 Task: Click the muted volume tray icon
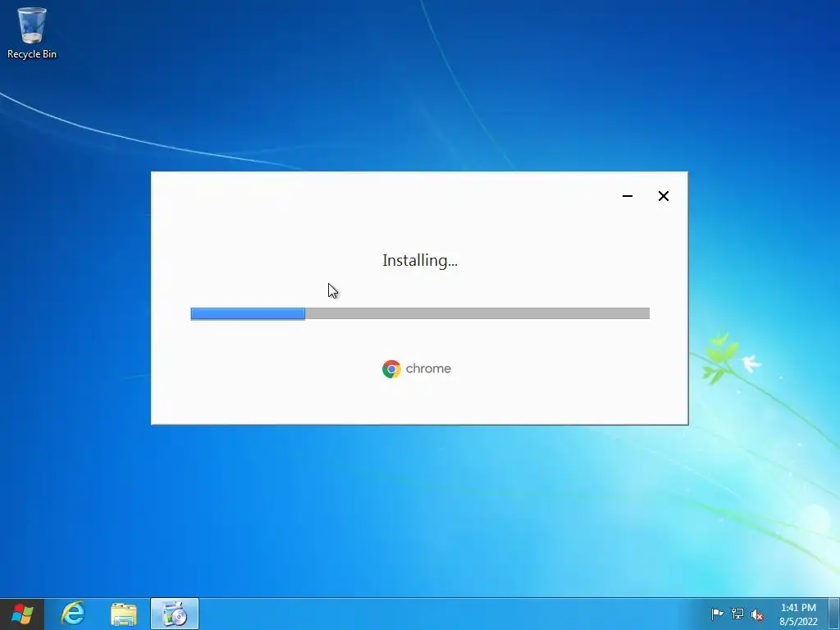(x=757, y=614)
